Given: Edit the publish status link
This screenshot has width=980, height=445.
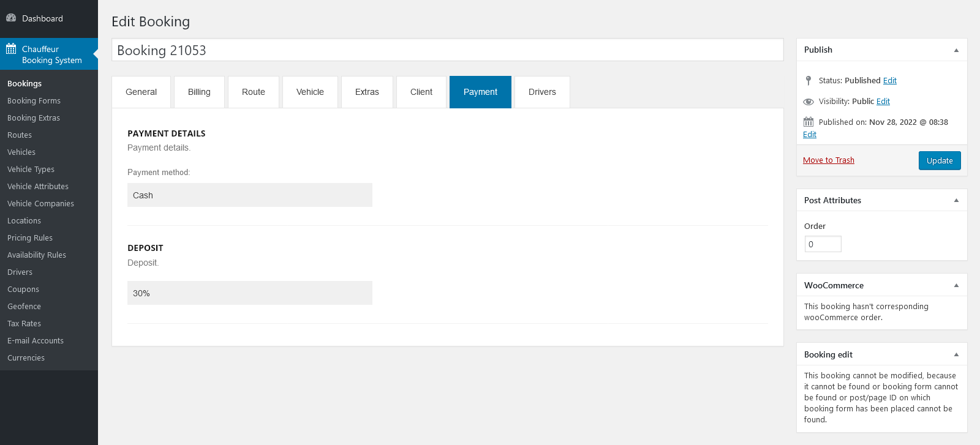Looking at the screenshot, I should coord(889,81).
